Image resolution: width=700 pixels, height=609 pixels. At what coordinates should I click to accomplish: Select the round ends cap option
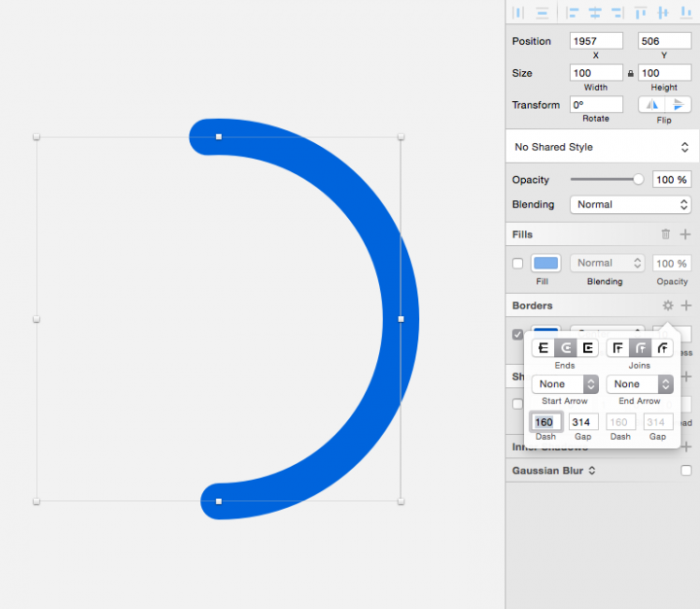pyautogui.click(x=565, y=347)
